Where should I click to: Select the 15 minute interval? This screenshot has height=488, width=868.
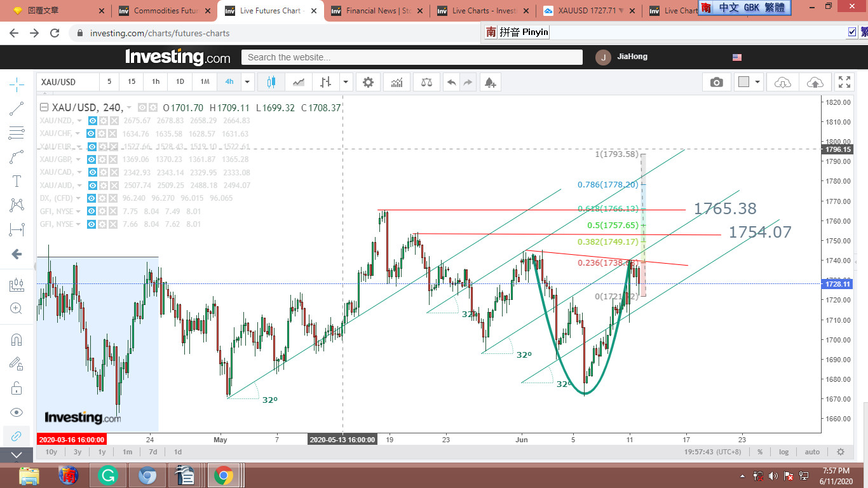coord(132,82)
